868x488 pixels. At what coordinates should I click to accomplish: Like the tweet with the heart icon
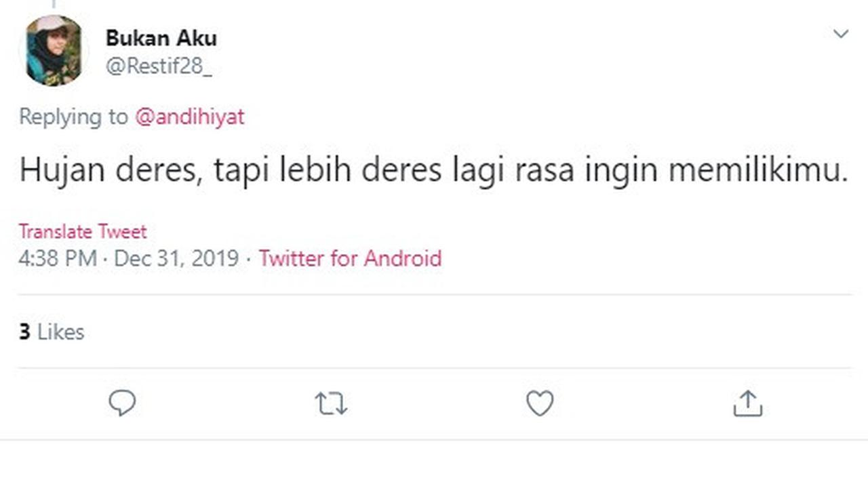(x=540, y=404)
